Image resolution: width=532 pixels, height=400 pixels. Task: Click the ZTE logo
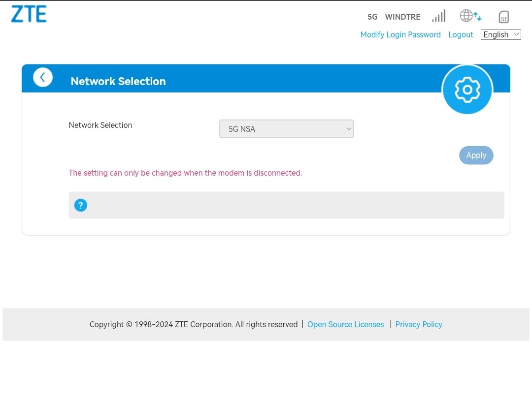29,14
